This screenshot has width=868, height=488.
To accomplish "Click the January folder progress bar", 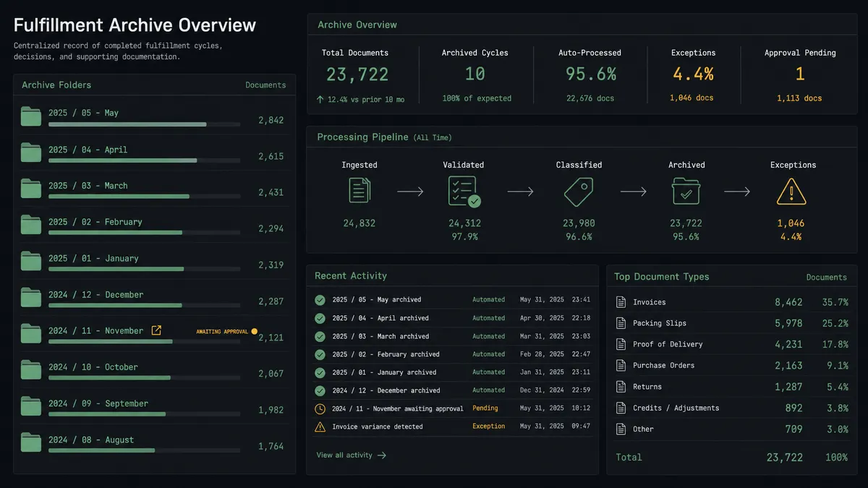I will pyautogui.click(x=144, y=269).
